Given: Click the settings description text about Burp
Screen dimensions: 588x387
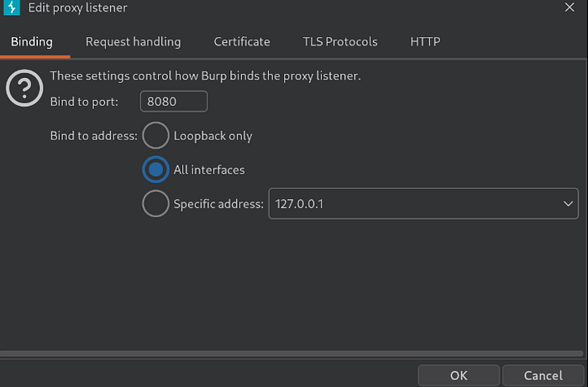Looking at the screenshot, I should (x=206, y=76).
